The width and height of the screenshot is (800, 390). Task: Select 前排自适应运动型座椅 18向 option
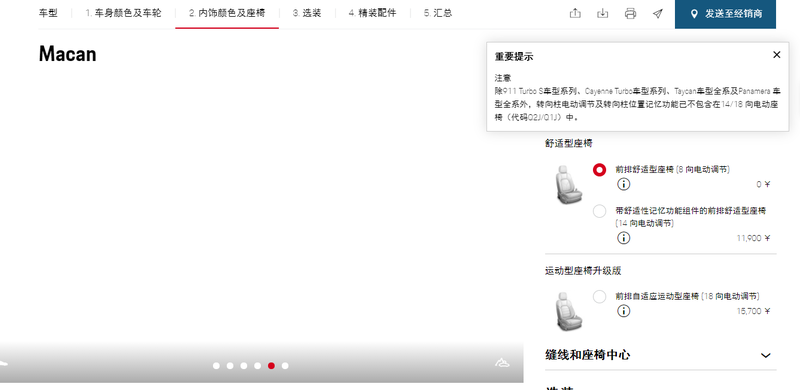point(599,297)
